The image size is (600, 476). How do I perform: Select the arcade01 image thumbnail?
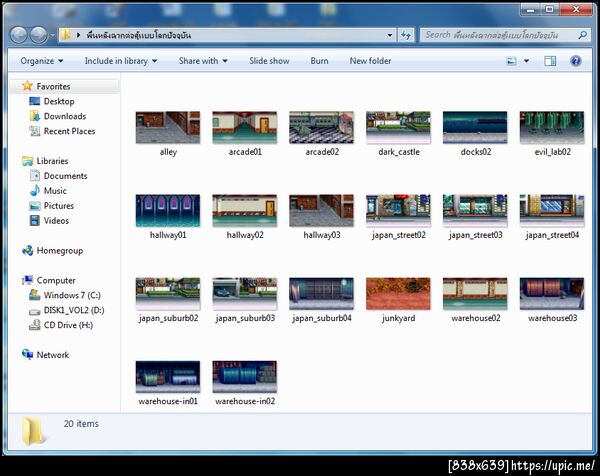click(x=245, y=127)
